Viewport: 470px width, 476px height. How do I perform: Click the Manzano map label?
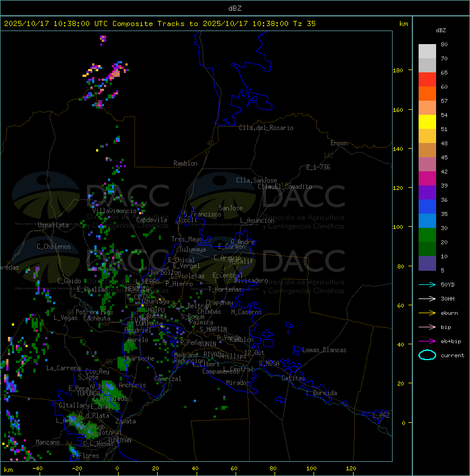[47, 442]
